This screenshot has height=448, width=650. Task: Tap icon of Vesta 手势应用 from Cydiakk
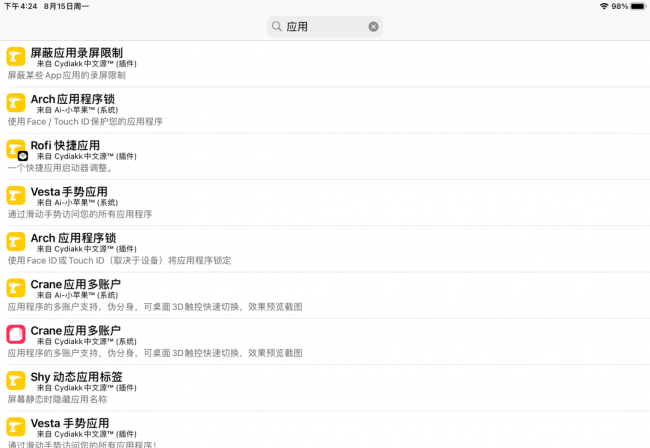click(16, 427)
